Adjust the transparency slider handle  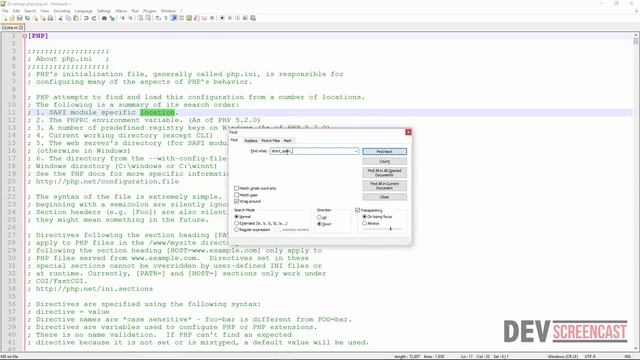tap(391, 229)
